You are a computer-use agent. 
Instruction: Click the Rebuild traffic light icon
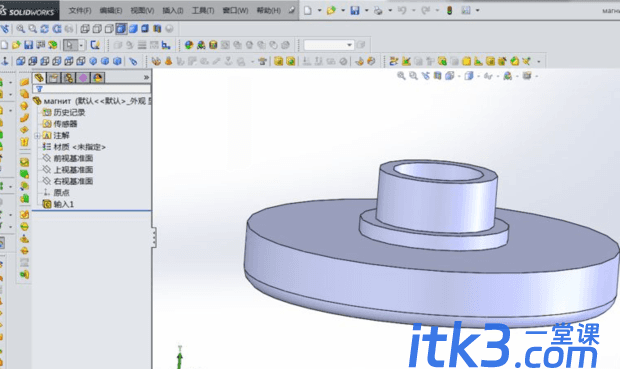tap(450, 11)
